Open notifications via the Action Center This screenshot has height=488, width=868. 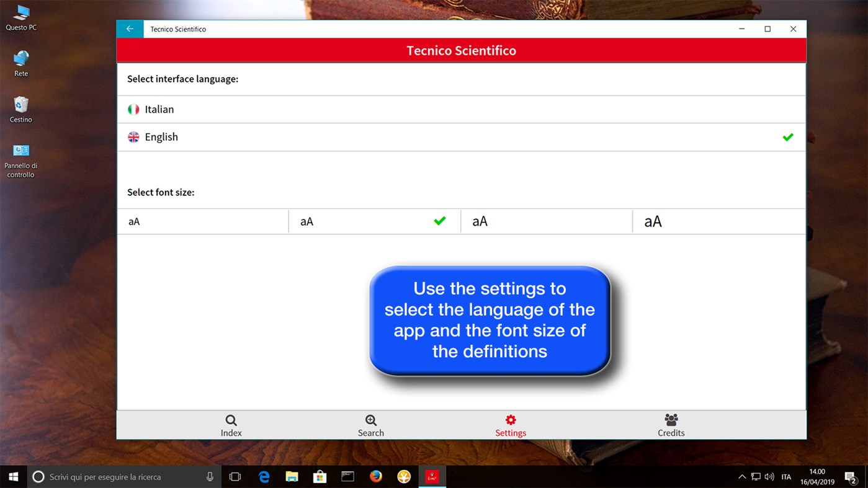pyautogui.click(x=851, y=476)
